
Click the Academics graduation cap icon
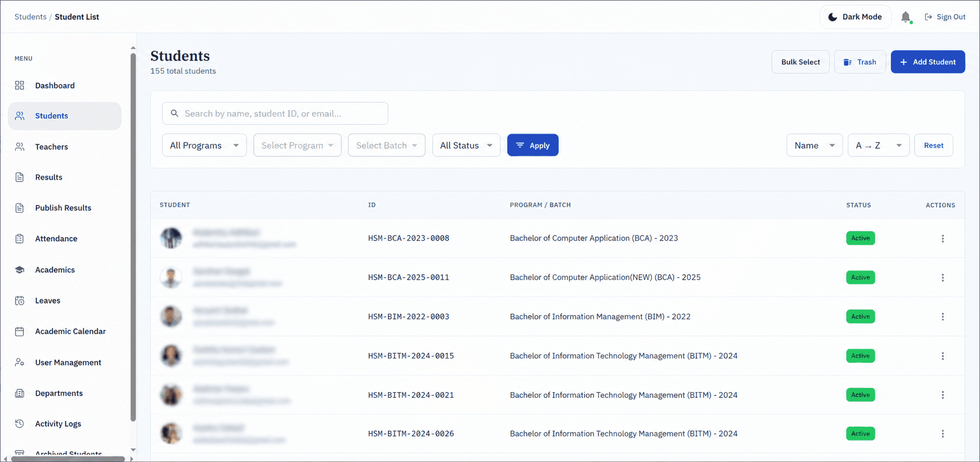pyautogui.click(x=20, y=270)
